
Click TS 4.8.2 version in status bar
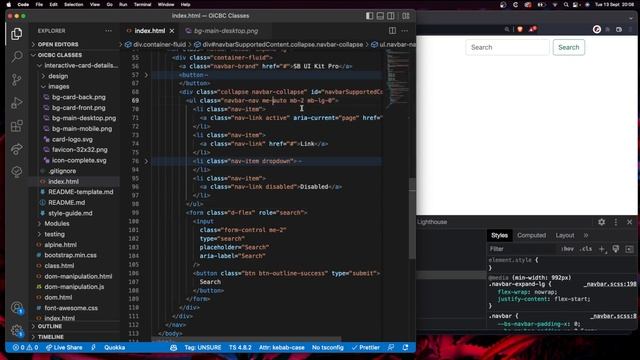click(x=240, y=347)
